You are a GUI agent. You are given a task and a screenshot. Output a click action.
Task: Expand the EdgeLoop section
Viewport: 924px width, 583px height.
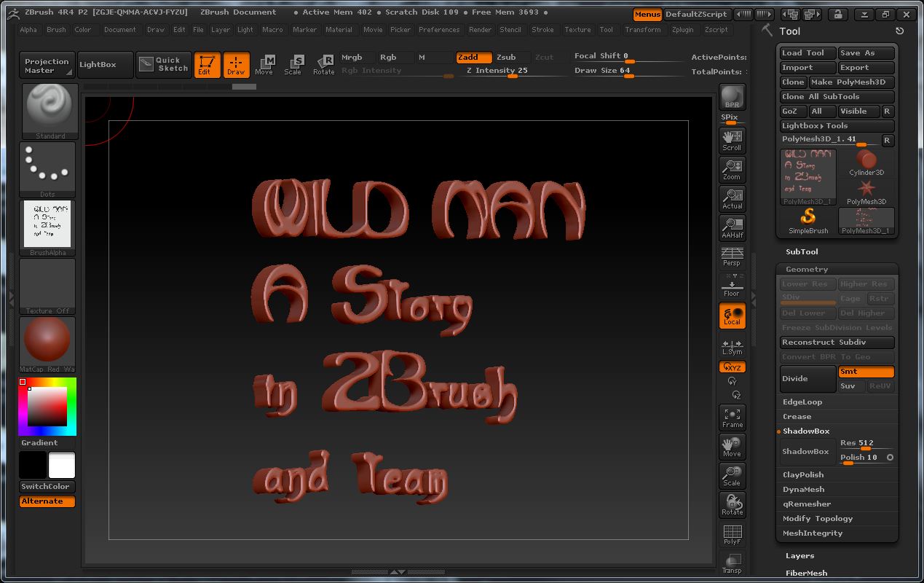(802, 402)
